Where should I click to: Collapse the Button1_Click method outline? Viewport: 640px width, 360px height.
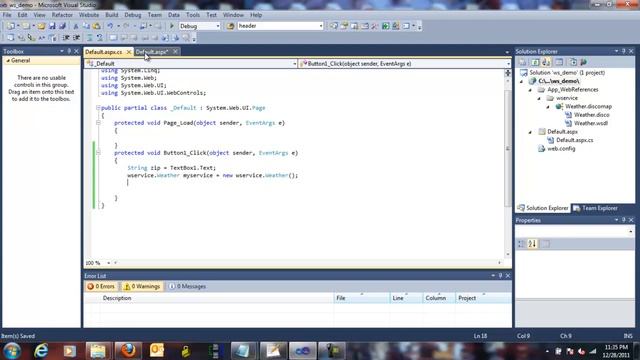click(x=98, y=153)
